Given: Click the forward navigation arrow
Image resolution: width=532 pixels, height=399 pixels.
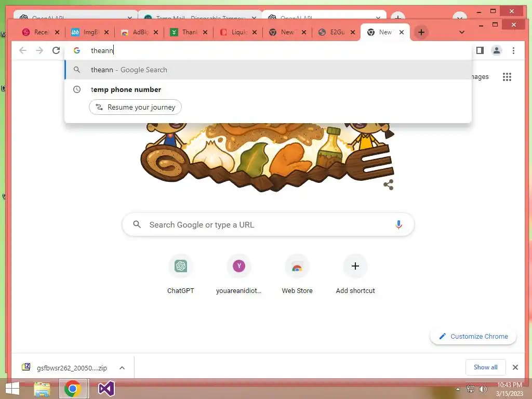Looking at the screenshot, I should 39,50.
